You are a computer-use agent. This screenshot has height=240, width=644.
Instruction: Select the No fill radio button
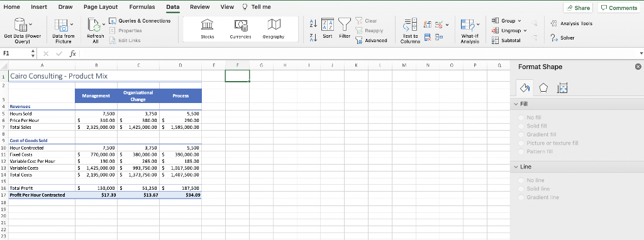521,117
